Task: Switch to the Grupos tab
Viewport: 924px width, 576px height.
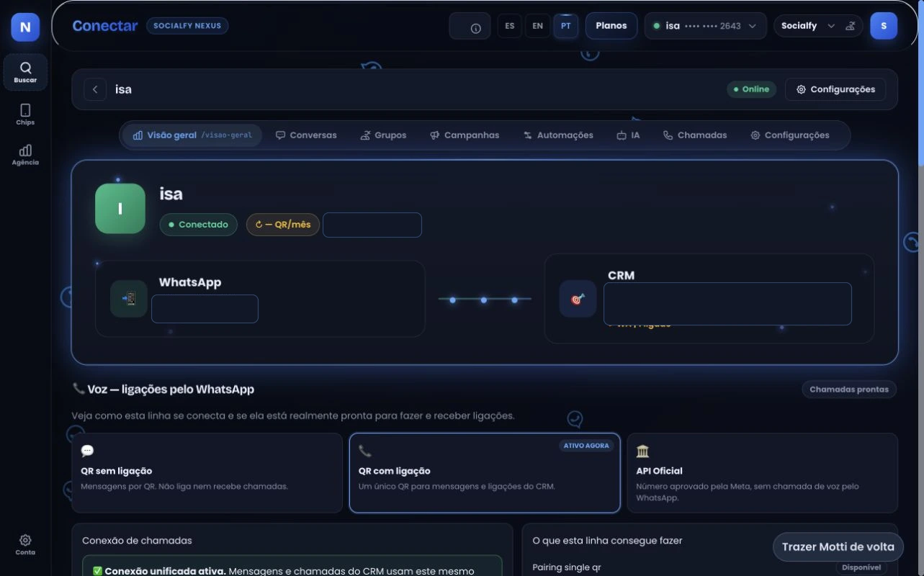Action: pos(383,135)
